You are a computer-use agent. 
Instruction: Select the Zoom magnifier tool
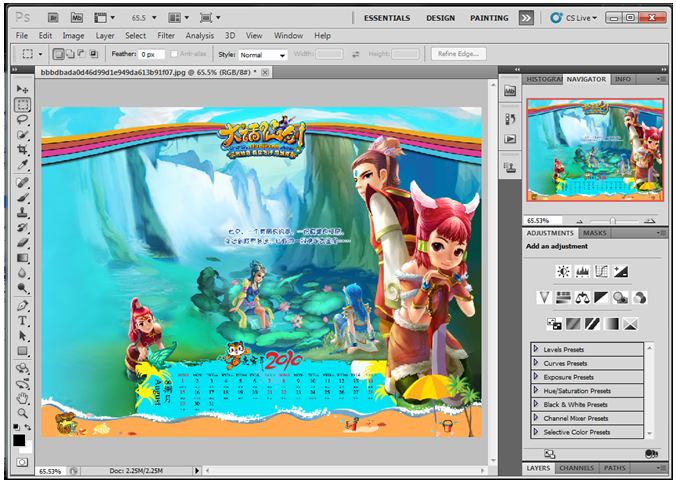pyautogui.click(x=22, y=412)
